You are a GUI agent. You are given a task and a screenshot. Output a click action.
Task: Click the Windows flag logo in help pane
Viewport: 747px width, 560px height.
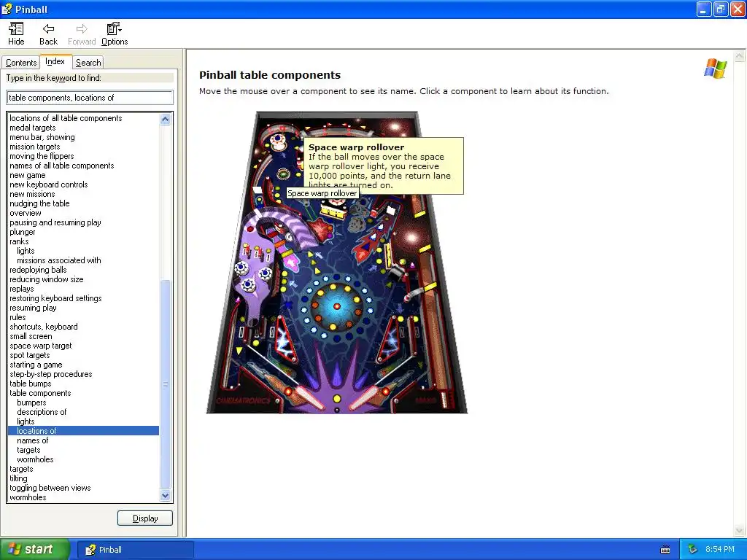pos(715,69)
